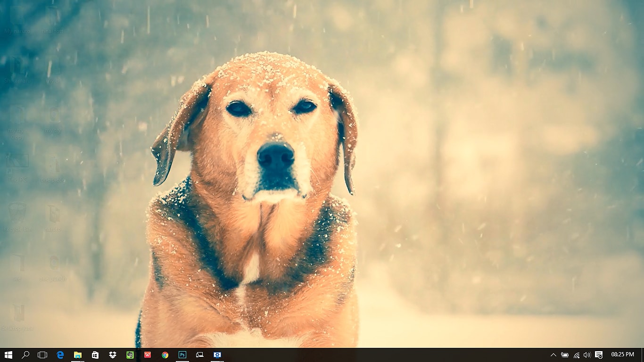Open the Windows Store app

(94, 354)
